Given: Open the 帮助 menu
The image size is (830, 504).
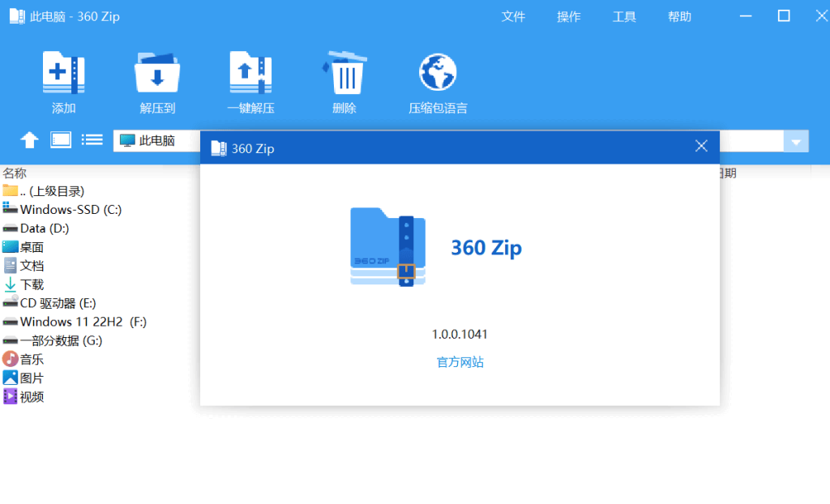Looking at the screenshot, I should (x=679, y=17).
